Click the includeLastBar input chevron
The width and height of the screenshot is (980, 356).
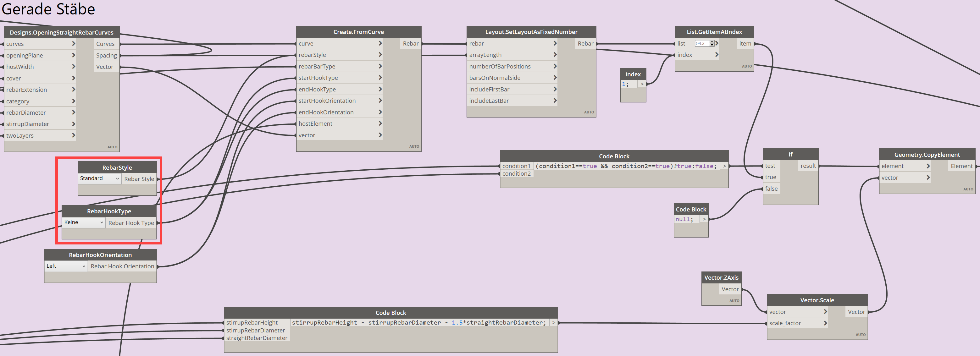tap(555, 101)
